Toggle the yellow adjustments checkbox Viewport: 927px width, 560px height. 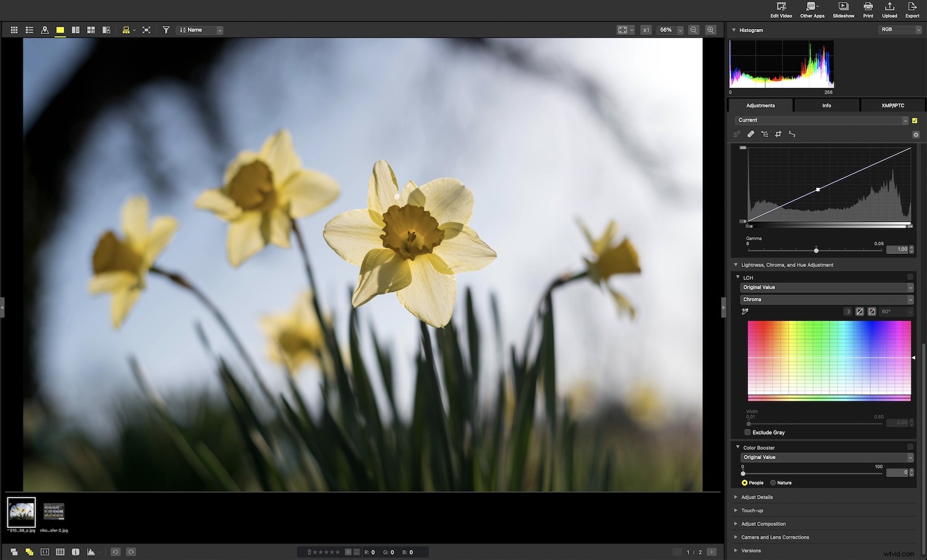click(915, 121)
